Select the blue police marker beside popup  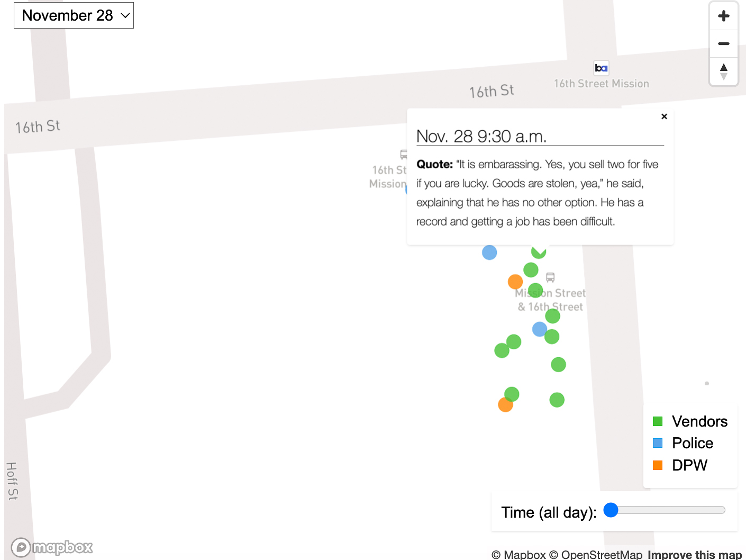[489, 252]
